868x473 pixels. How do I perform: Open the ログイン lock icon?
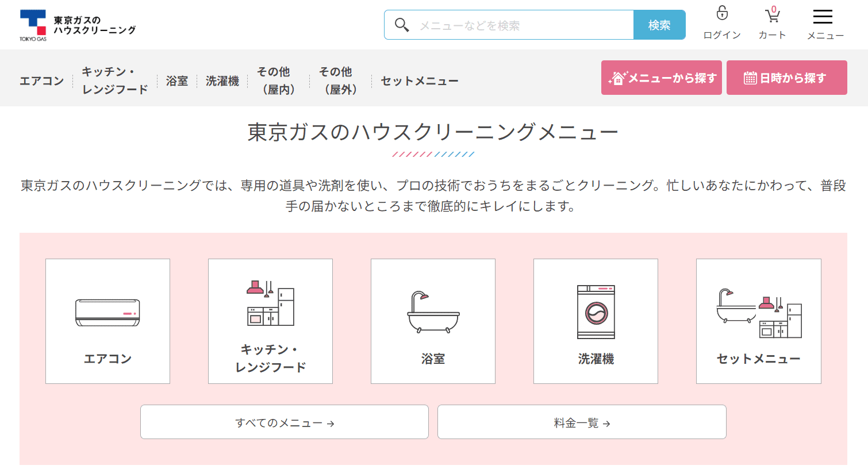click(x=722, y=13)
